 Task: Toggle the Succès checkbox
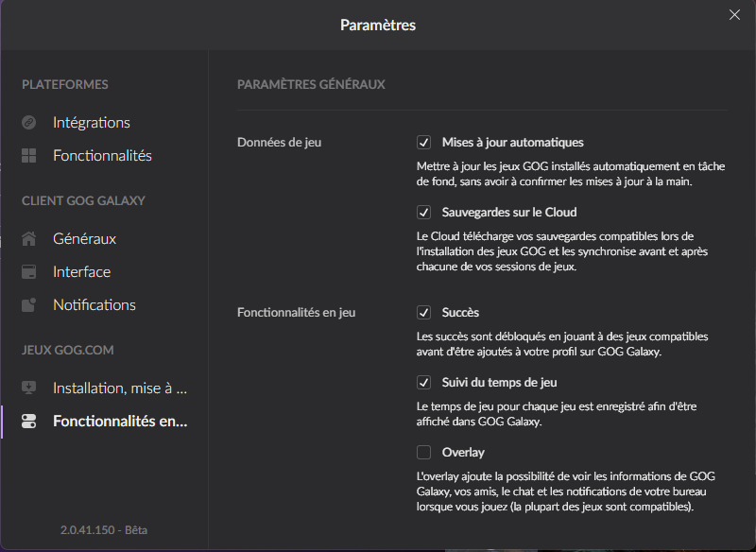pos(423,313)
